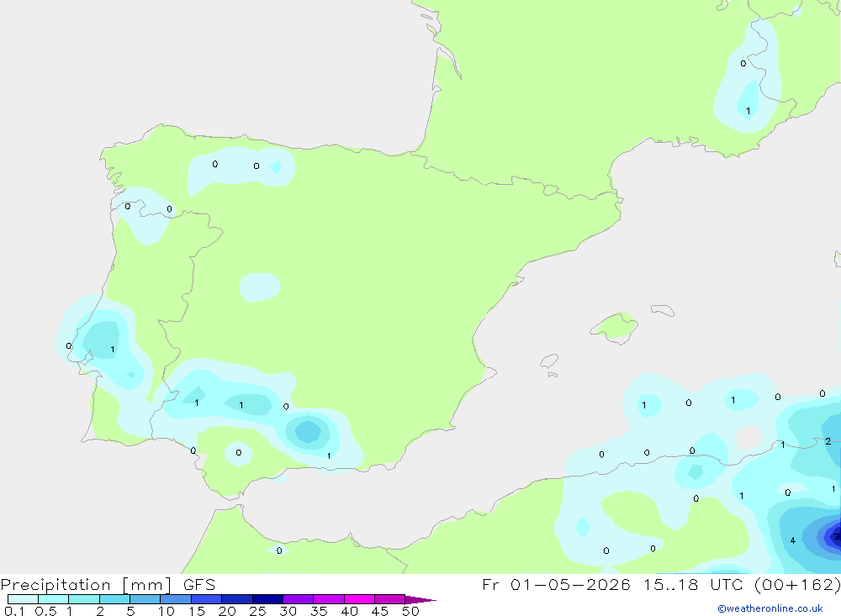The height and width of the screenshot is (616, 841).
Task: Click the 20 to 25 mm dark blue swatch
Action: (x=236, y=599)
